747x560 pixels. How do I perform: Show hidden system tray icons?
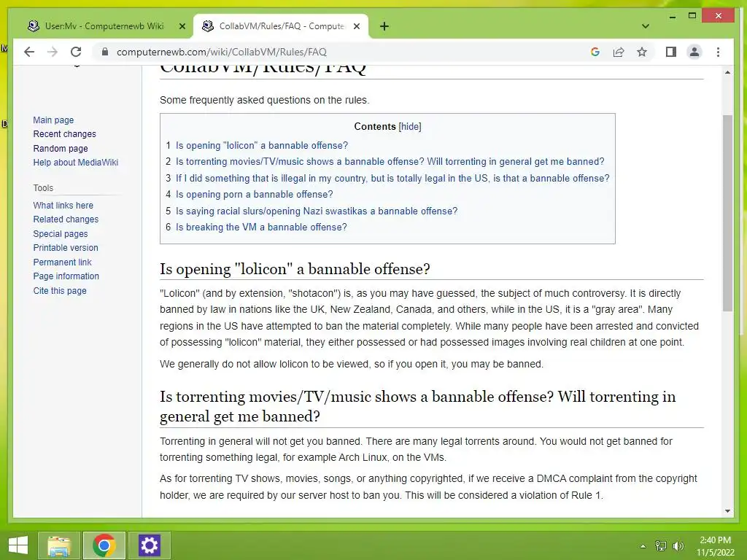pos(643,546)
